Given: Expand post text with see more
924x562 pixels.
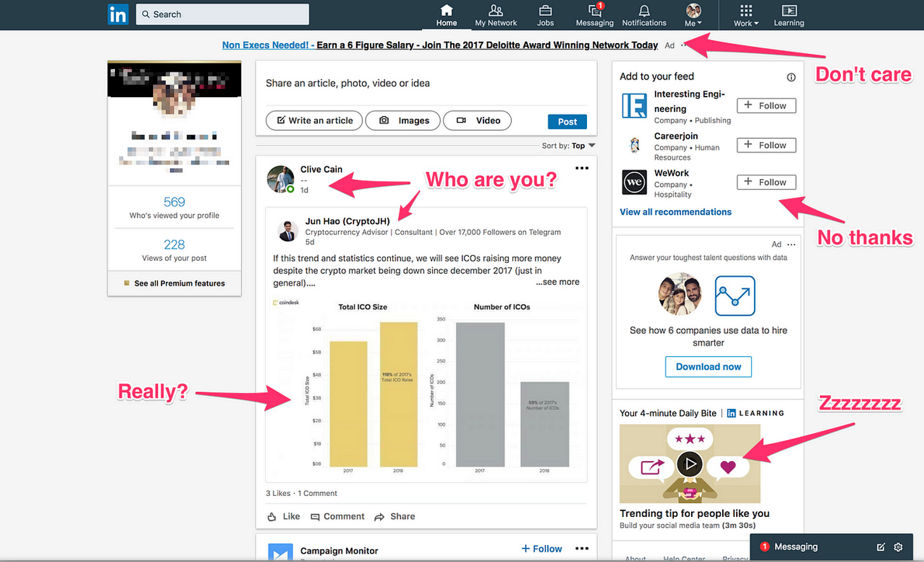Looking at the screenshot, I should point(557,282).
